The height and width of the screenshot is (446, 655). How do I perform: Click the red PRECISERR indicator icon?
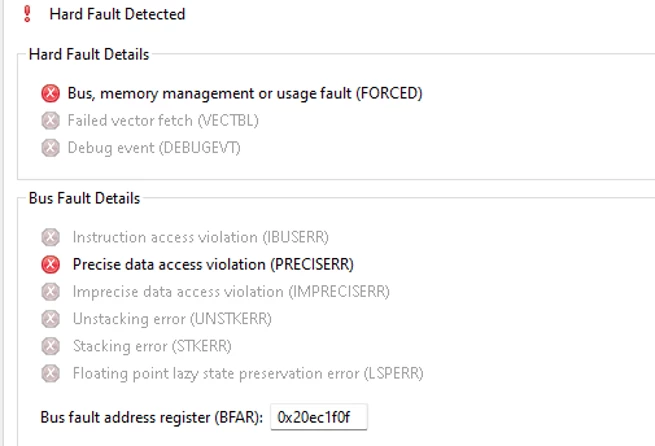pyautogui.click(x=51, y=264)
